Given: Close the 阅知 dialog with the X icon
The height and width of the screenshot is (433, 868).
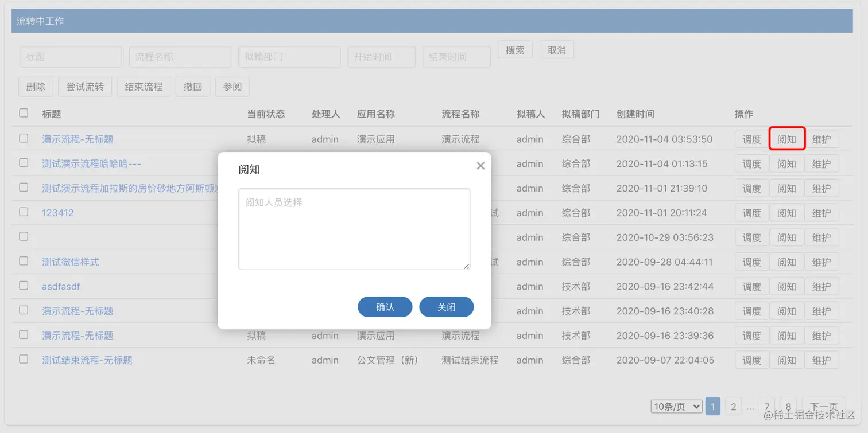Looking at the screenshot, I should click(x=480, y=166).
